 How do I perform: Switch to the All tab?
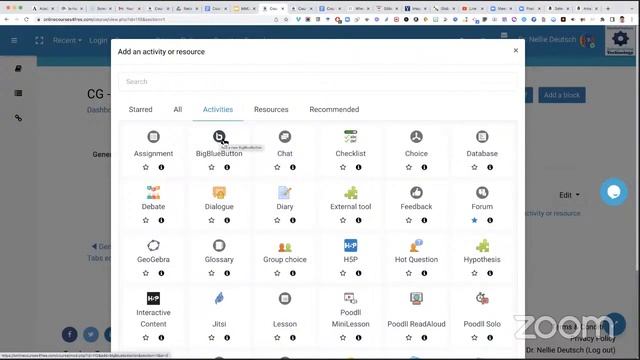click(178, 109)
